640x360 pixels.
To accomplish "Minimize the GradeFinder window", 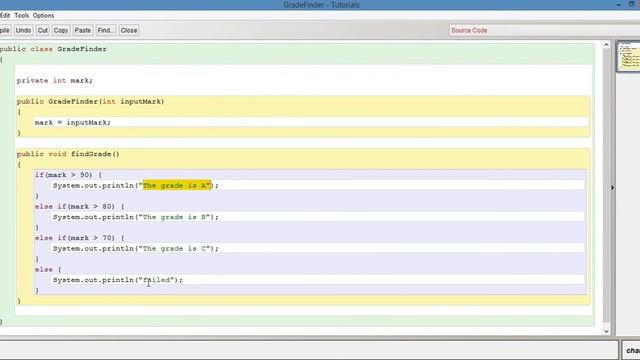I will coord(618,4).
